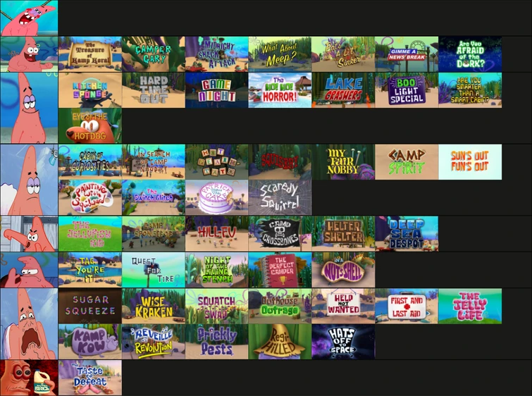Click the Wise Kraken thumbnail

[154, 306]
